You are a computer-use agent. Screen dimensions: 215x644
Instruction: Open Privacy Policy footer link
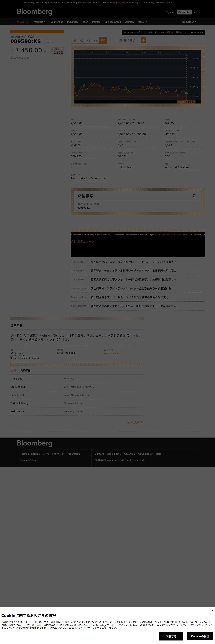pos(28,460)
